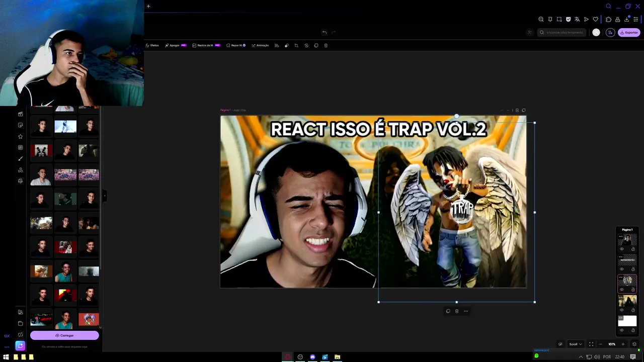Click the duplicate icon in top toolbar
644x362 pixels.
point(316,45)
